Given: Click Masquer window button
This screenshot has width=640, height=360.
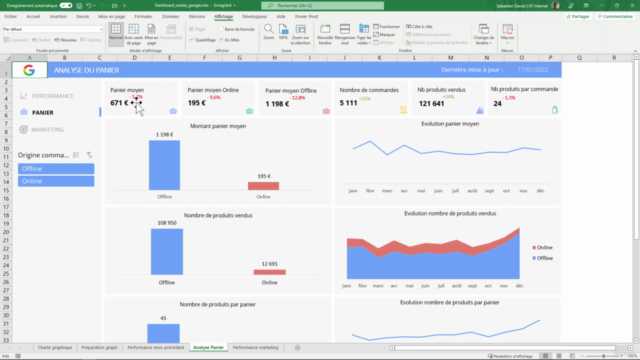Looking at the screenshot, I should click(384, 35).
